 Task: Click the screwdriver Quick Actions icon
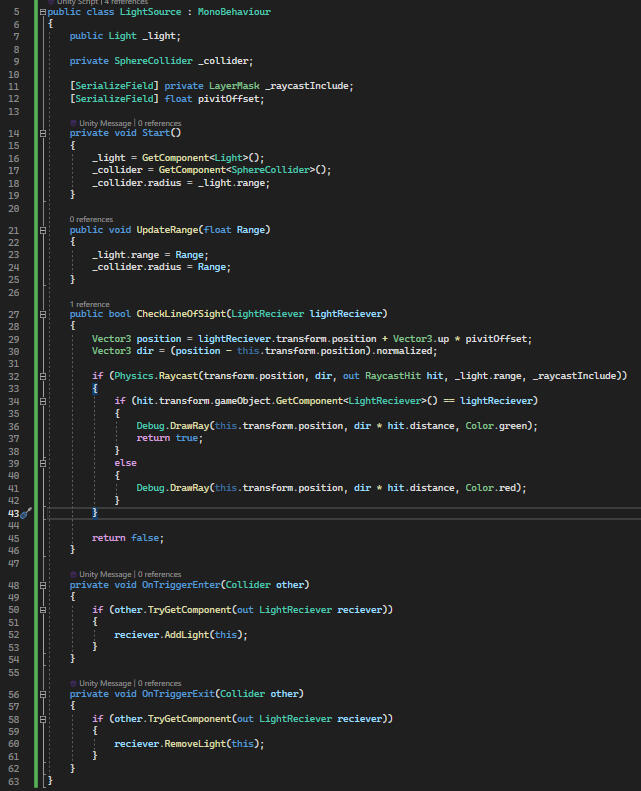(27, 512)
